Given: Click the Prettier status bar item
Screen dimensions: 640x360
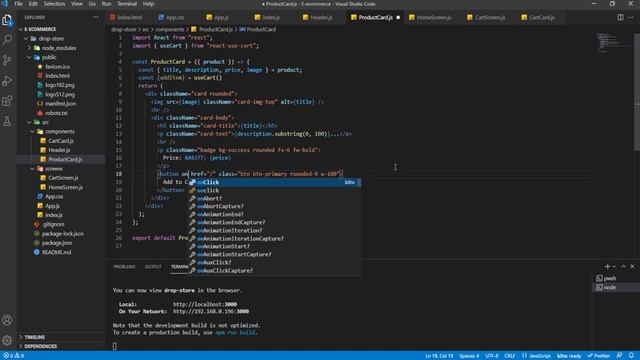Looking at the screenshot, I should tap(598, 356).
